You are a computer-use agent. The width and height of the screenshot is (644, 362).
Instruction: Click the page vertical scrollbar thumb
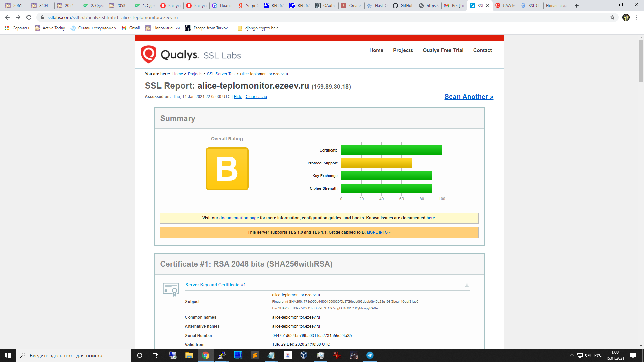[x=641, y=60]
